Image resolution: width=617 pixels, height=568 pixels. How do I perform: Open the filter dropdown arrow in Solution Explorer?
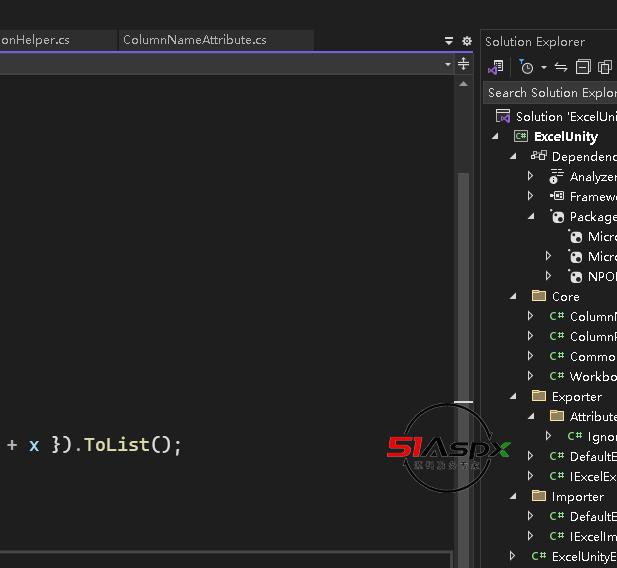tap(544, 67)
